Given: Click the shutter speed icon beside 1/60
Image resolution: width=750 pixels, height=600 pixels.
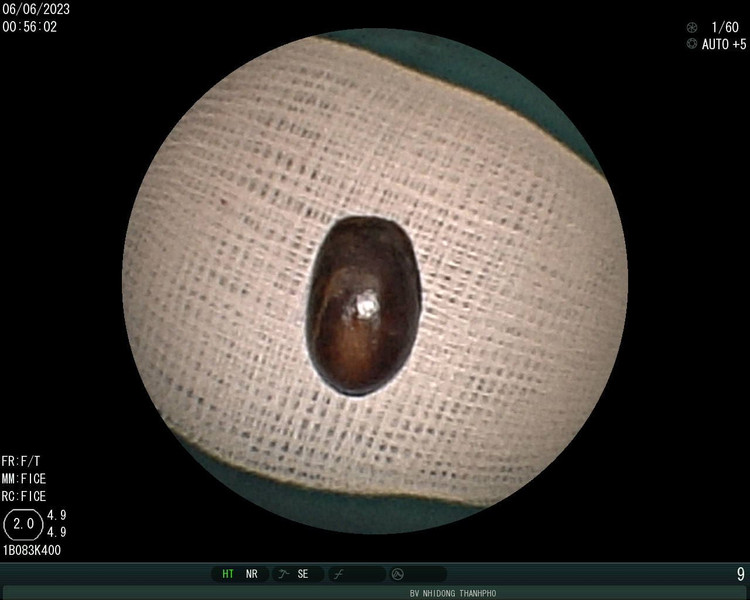Looking at the screenshot, I should click(x=692, y=27).
